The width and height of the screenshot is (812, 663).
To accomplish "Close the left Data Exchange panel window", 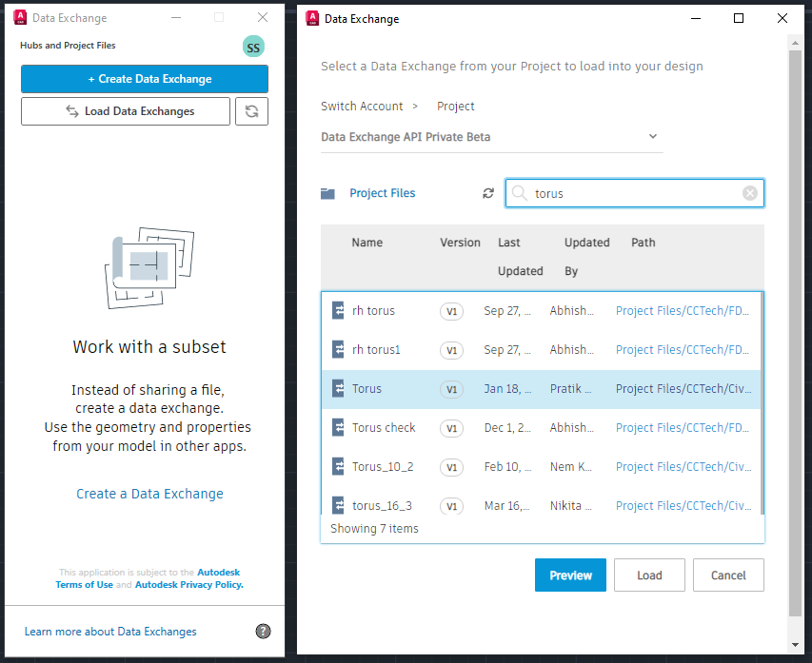I will click(263, 17).
